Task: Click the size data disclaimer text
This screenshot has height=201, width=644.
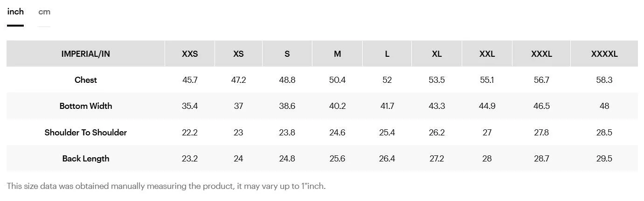Action: (166, 186)
